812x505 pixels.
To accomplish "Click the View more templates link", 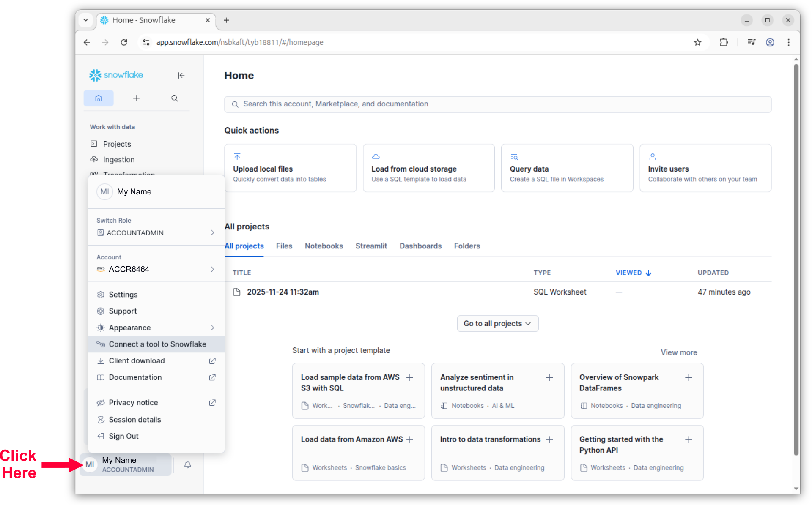I will point(678,352).
